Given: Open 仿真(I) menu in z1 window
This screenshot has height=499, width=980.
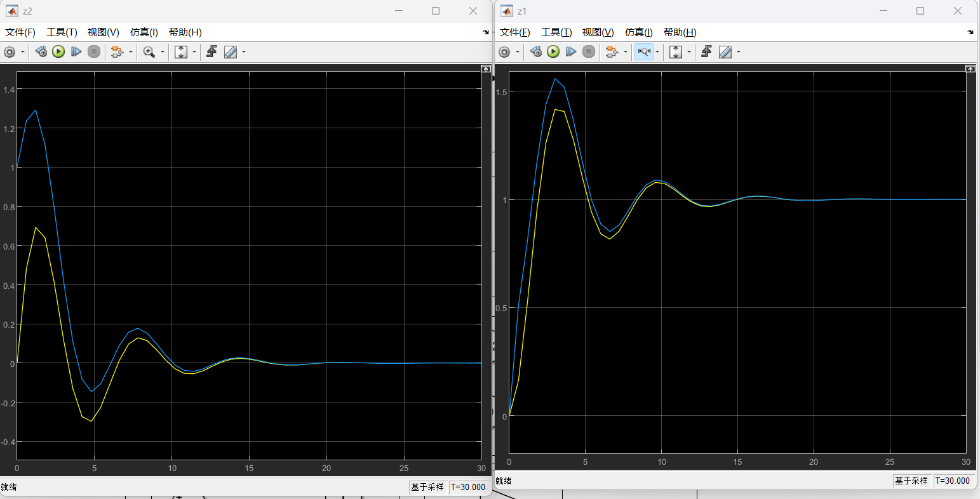Looking at the screenshot, I should click(x=638, y=32).
